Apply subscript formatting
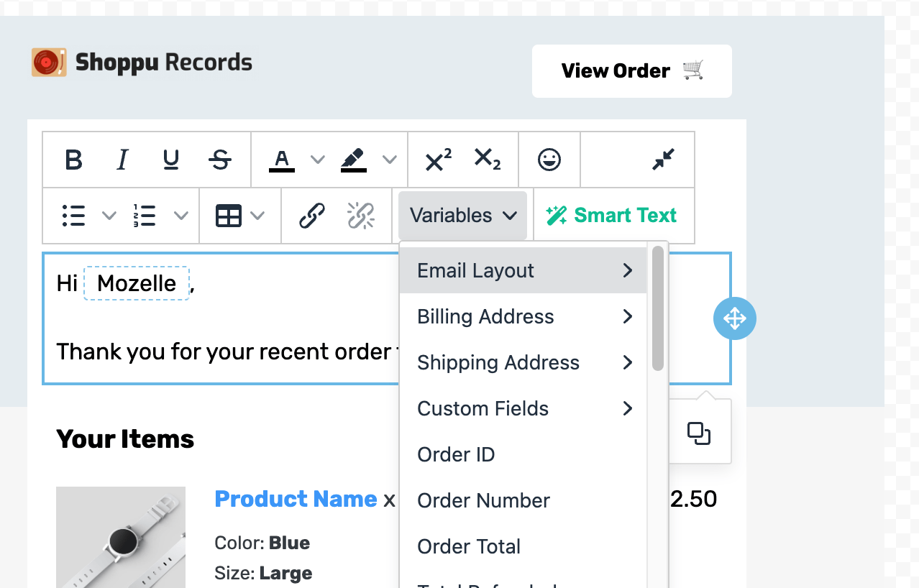This screenshot has width=919, height=588. (488, 160)
